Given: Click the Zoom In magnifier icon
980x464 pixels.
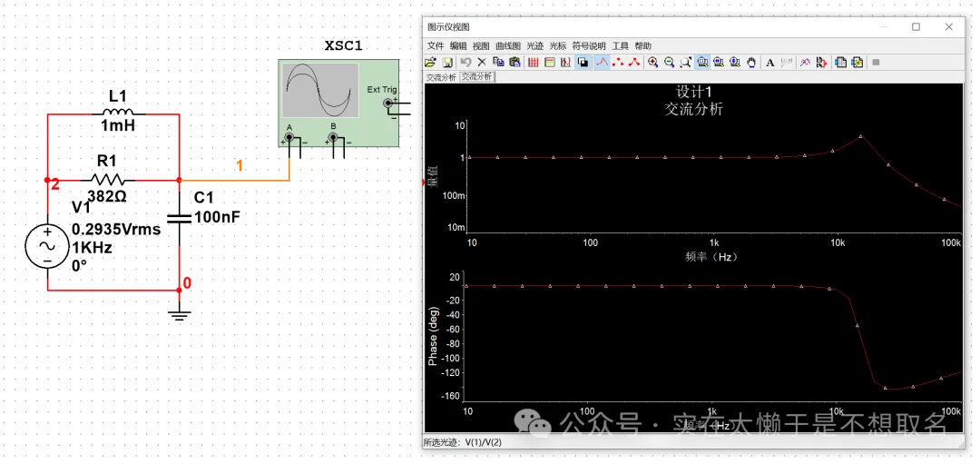Looking at the screenshot, I should (652, 62).
